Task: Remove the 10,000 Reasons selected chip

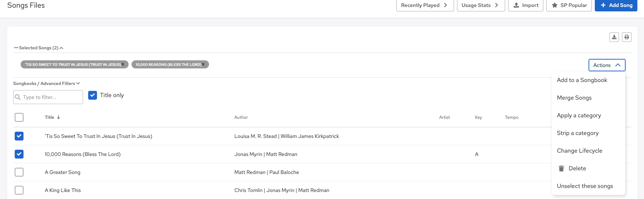Action: coord(203,64)
